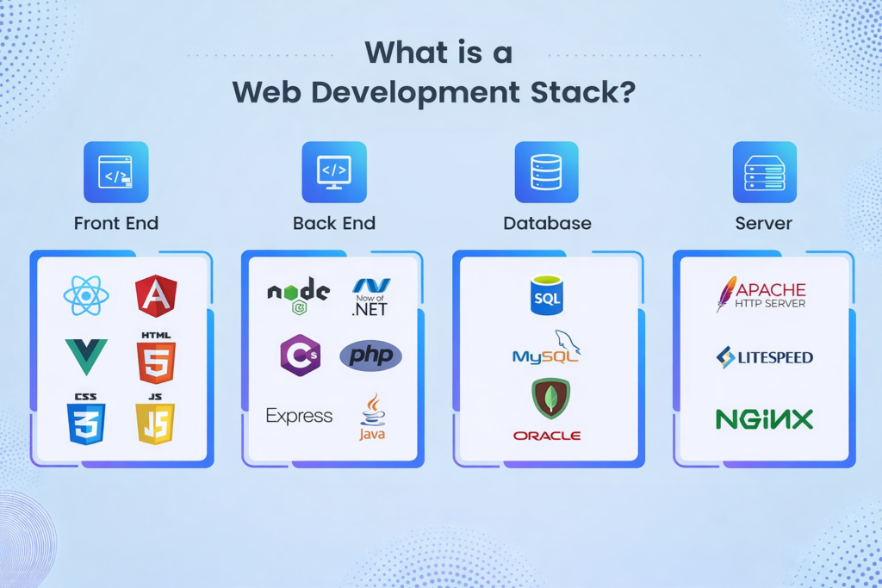Choose the .NET logo
This screenshot has width=882, height=588.
coord(370,297)
